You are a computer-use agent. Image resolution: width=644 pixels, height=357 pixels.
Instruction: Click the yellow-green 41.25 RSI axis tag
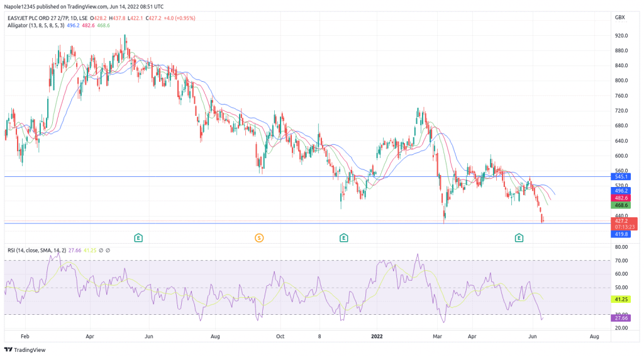[x=621, y=300]
